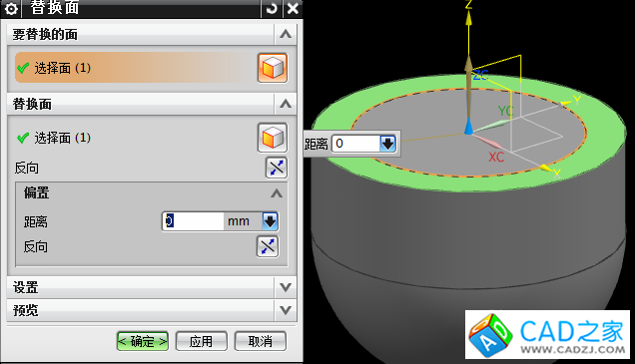Click the 反向 reverse direction icon under 替换面
This screenshot has width=635, height=364.
[277, 168]
